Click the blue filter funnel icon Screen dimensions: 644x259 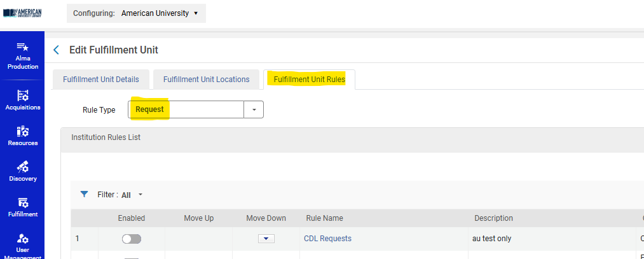[x=84, y=194]
